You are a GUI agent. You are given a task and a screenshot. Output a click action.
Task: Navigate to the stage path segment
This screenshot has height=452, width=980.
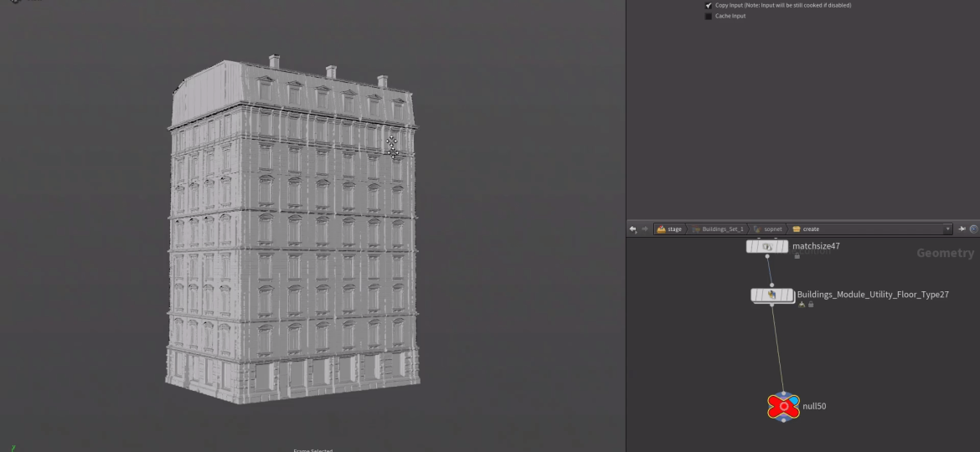(669, 229)
